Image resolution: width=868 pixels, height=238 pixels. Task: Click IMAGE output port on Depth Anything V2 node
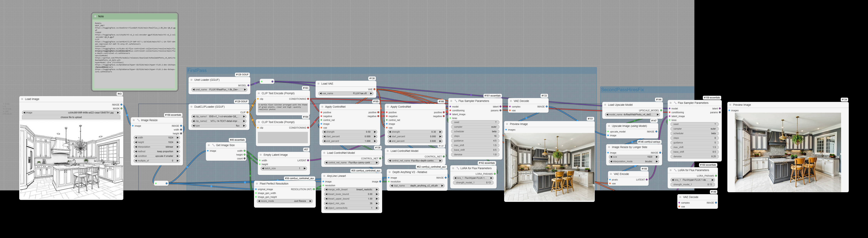pos(445,178)
